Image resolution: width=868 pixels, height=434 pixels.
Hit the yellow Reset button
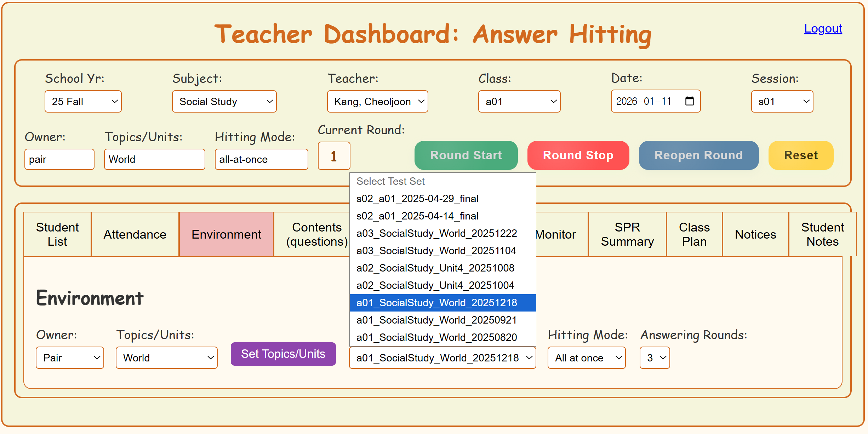(801, 155)
